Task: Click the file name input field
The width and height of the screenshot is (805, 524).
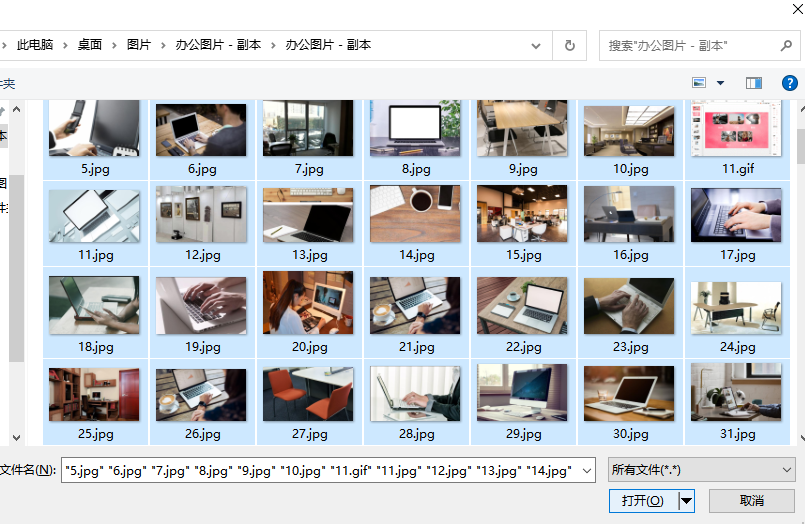Action: tap(321, 470)
